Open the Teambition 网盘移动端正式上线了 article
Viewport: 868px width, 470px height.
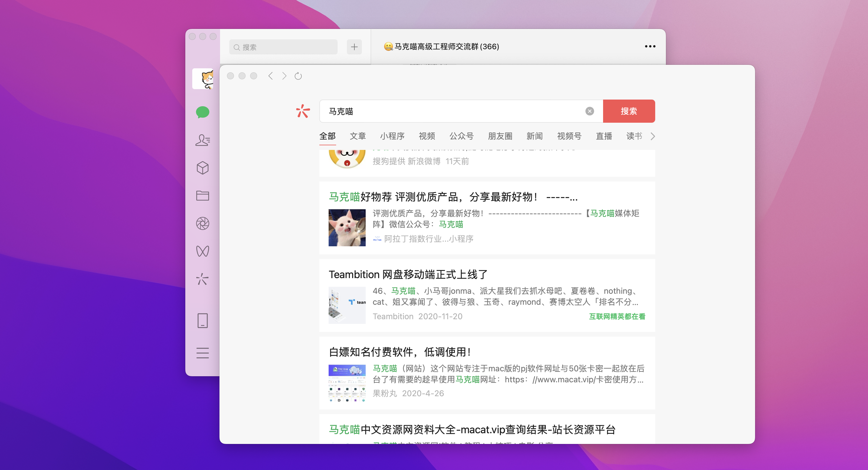[408, 274]
